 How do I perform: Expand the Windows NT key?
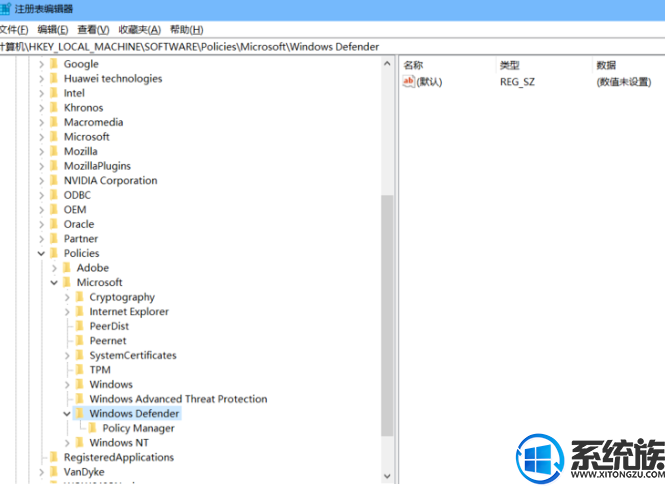click(67, 443)
